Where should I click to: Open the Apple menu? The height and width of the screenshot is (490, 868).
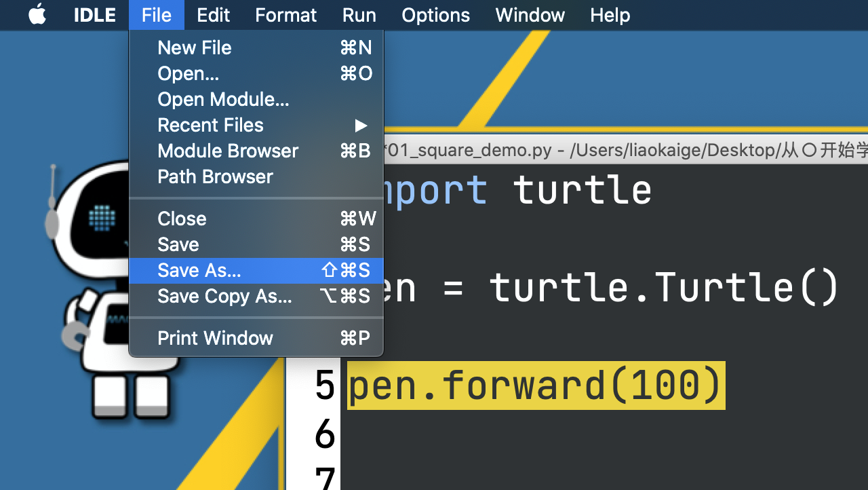37,15
